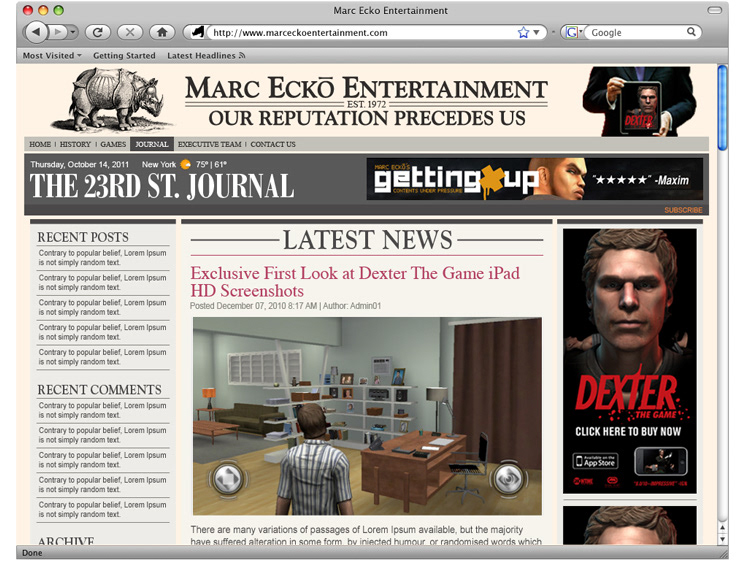The width and height of the screenshot is (742, 562).
Task: Click the Posted December 07, 2010 byline text
Action: point(285,306)
